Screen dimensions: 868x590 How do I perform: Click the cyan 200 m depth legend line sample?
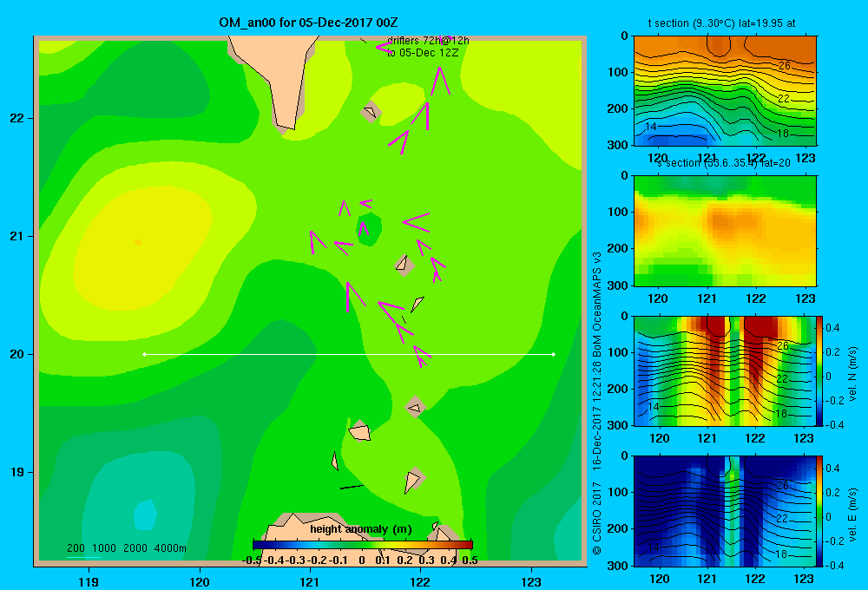click(x=83, y=557)
